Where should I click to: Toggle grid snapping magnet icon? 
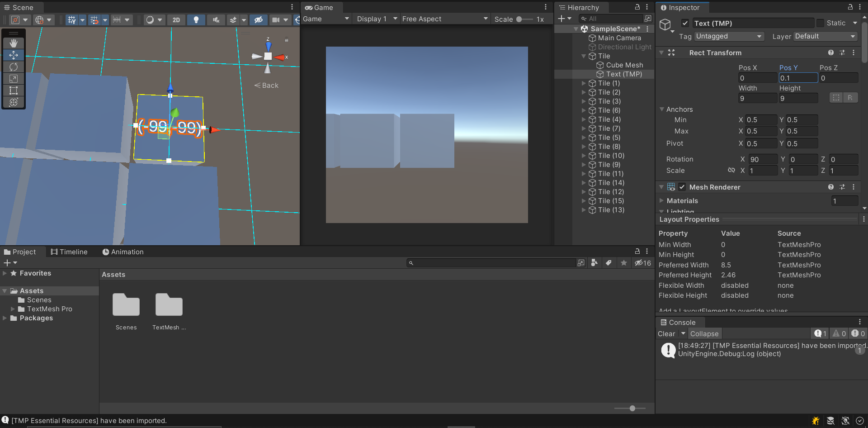[94, 20]
